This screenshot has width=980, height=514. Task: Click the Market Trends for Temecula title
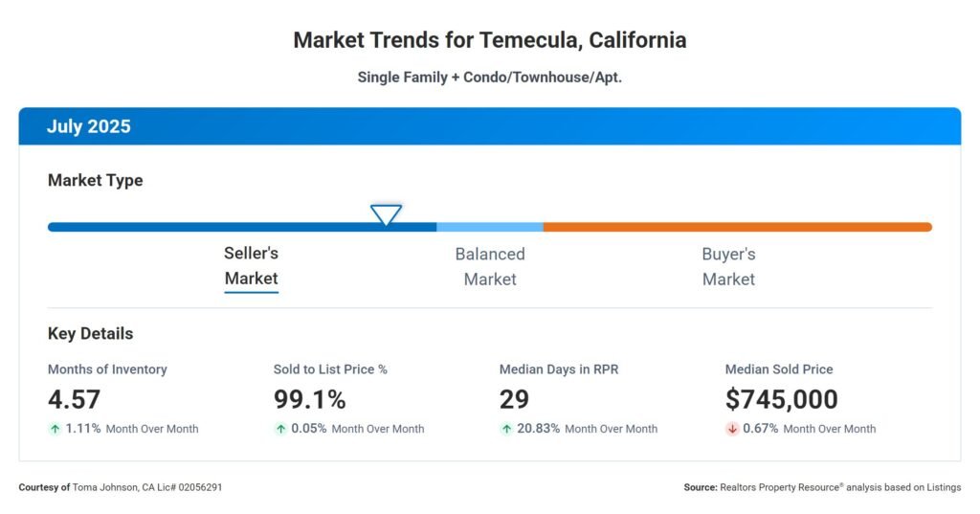click(489, 40)
